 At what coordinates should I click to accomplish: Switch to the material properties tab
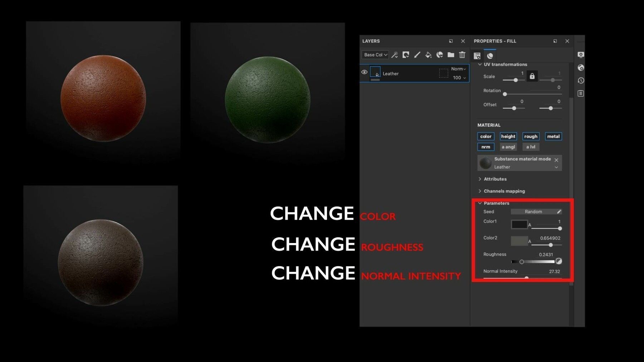(490, 56)
